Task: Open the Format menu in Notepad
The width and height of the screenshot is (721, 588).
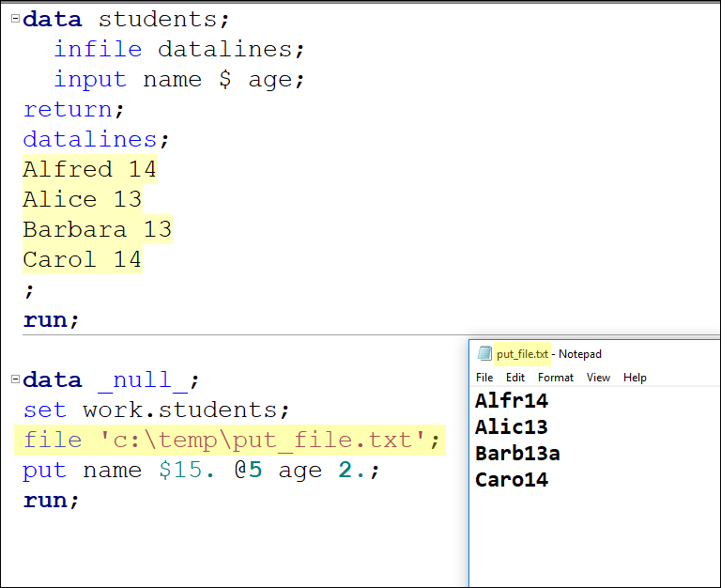Action: pyautogui.click(x=556, y=378)
